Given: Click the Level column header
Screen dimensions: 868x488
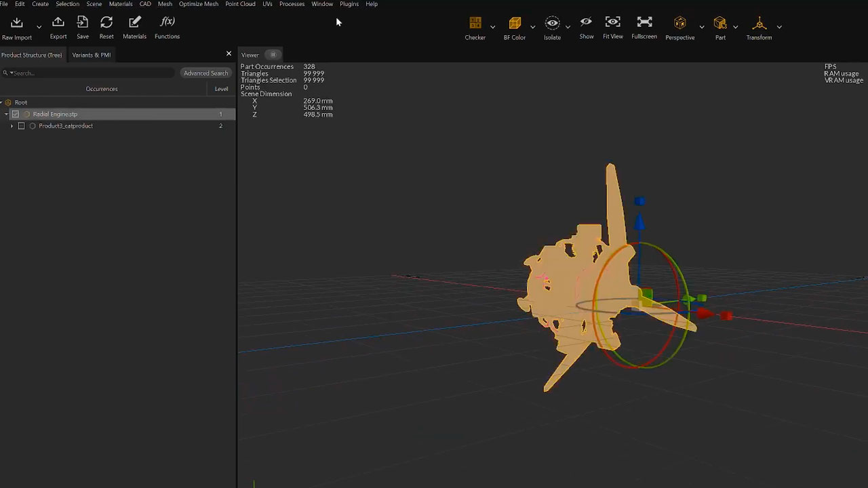Looking at the screenshot, I should tap(221, 89).
